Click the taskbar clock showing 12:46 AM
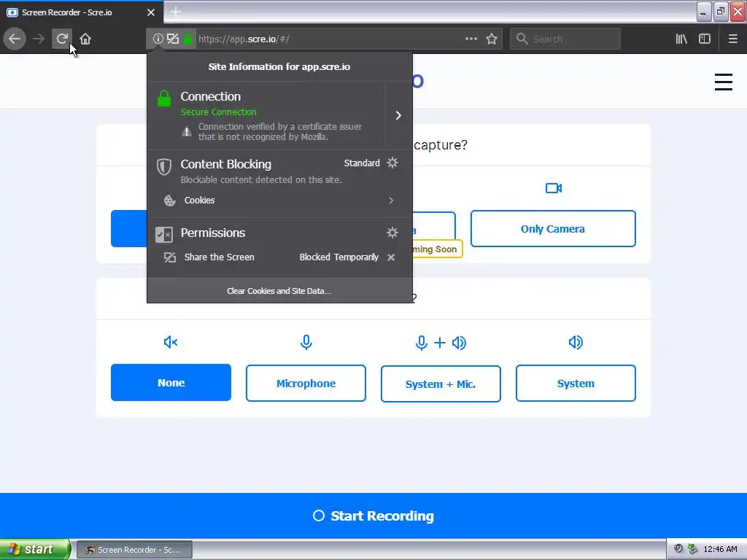This screenshot has width=747, height=560. coord(720,549)
